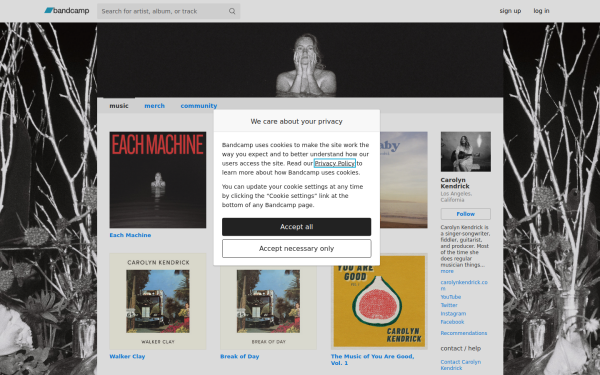Click the Carolyn Kendrick artist name
The image size is (600, 375).
(x=455, y=183)
